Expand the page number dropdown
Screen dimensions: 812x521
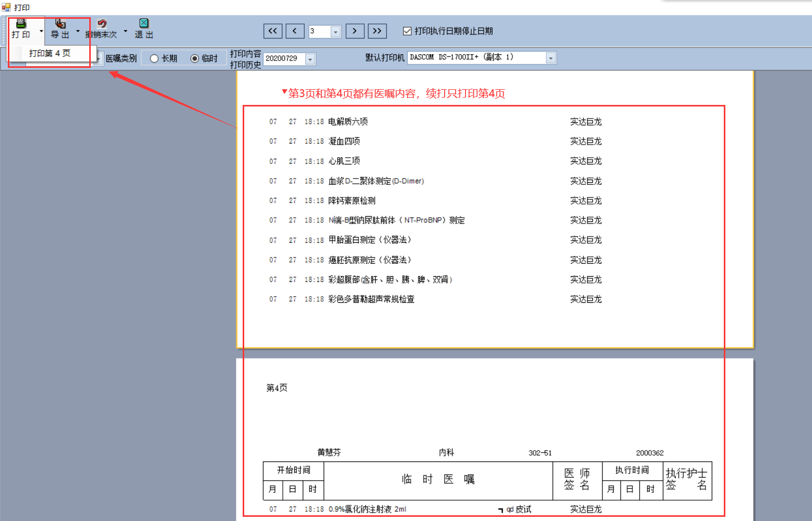click(336, 32)
